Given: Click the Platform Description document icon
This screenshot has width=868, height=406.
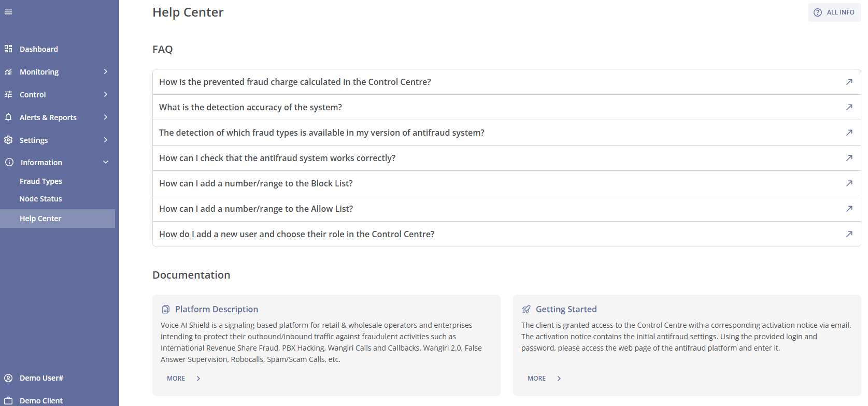Looking at the screenshot, I should [166, 309].
